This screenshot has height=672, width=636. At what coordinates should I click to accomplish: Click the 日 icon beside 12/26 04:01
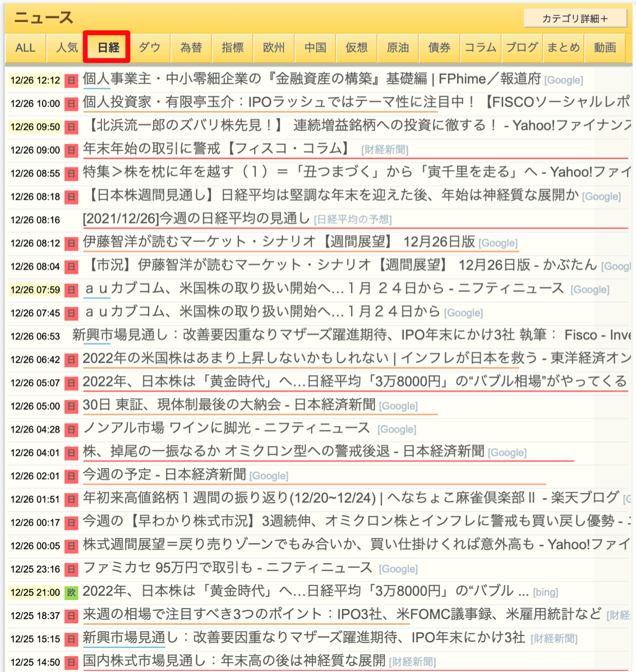pos(71,453)
